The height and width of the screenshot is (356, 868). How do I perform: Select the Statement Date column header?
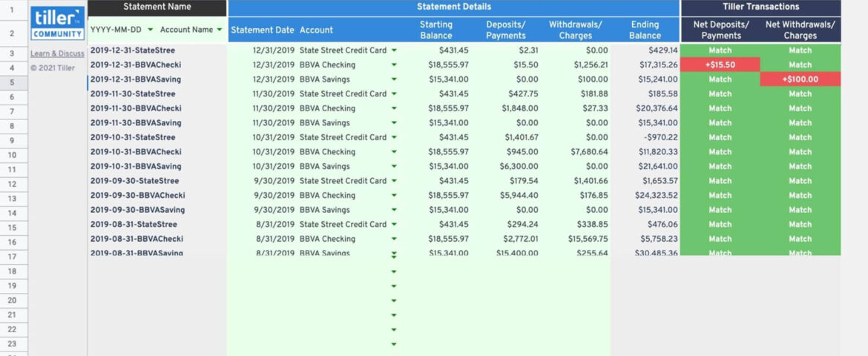tap(263, 30)
